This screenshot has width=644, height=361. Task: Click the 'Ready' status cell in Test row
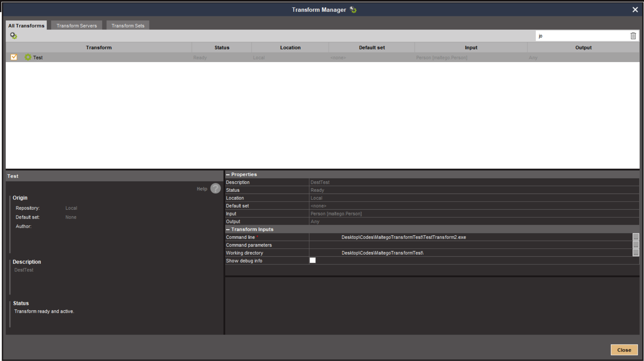tap(200, 58)
